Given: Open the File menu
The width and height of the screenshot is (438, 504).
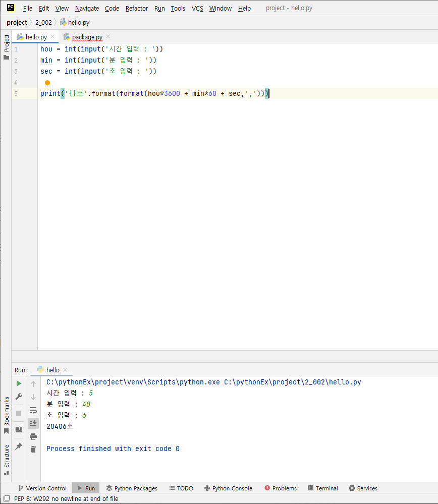Looking at the screenshot, I should point(28,9).
